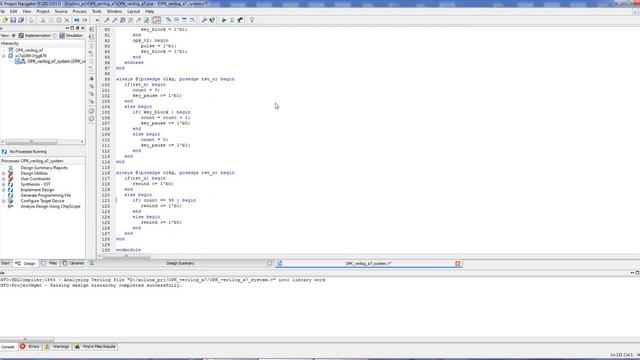This screenshot has height=360, width=640.
Task: Expand Implement Design process node
Action: click(4, 190)
